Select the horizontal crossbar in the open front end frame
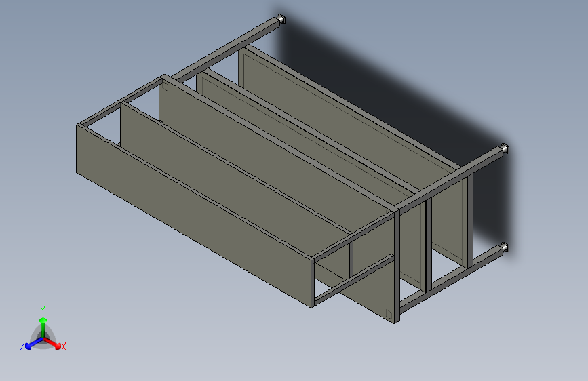Image resolution: width=588 pixels, height=381 pixels. 353,279
